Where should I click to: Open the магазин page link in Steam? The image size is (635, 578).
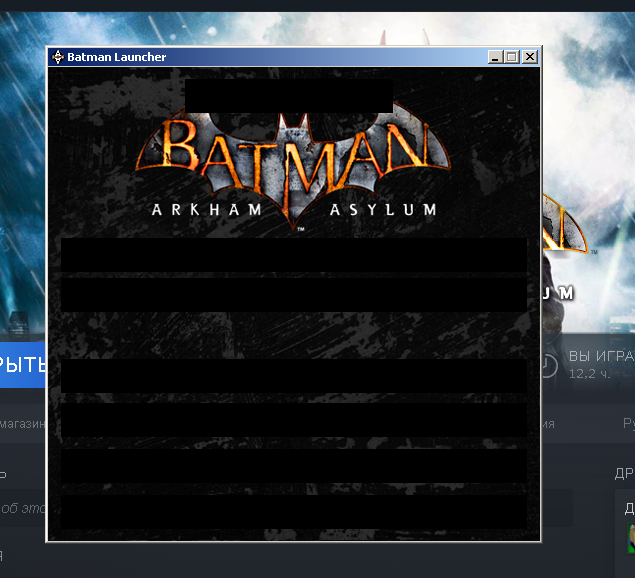point(22,424)
